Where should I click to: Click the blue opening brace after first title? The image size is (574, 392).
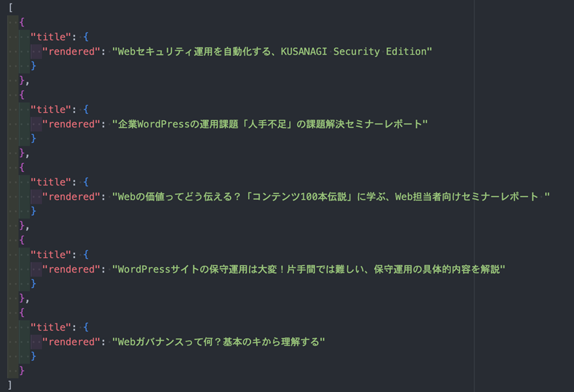[x=86, y=37]
